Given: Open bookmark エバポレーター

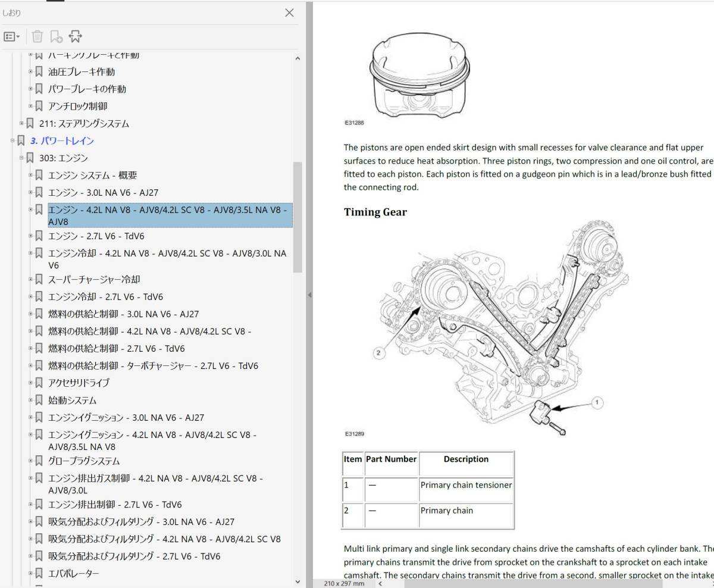Looking at the screenshot, I should click(73, 574).
